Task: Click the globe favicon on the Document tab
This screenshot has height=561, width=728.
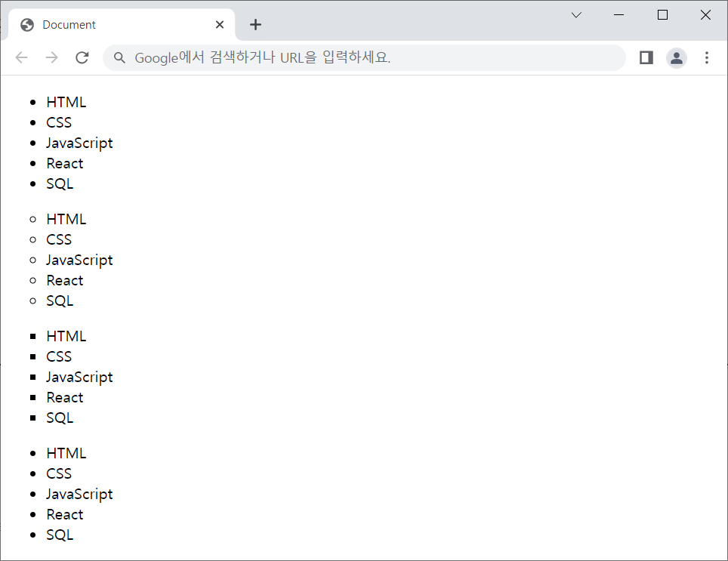Action: [27, 25]
